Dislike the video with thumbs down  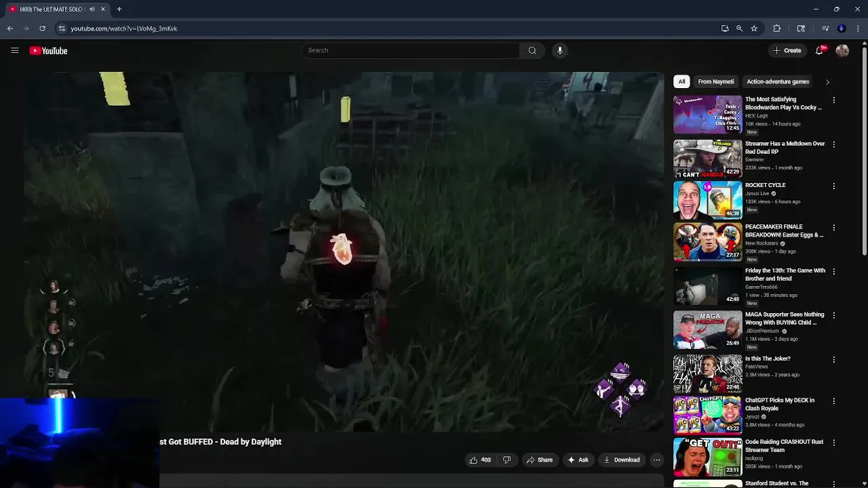(507, 460)
